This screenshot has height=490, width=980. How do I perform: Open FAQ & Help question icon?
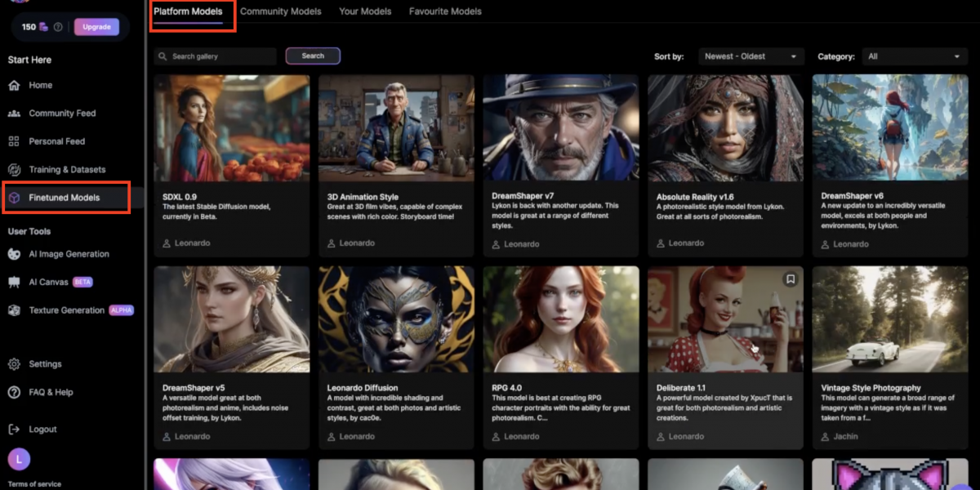[14, 392]
